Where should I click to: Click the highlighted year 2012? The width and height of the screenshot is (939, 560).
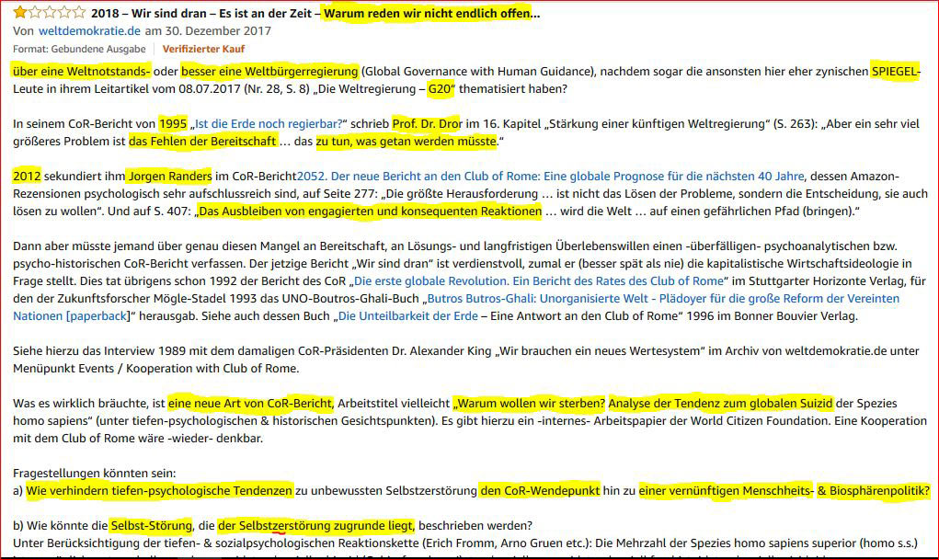coord(27,177)
